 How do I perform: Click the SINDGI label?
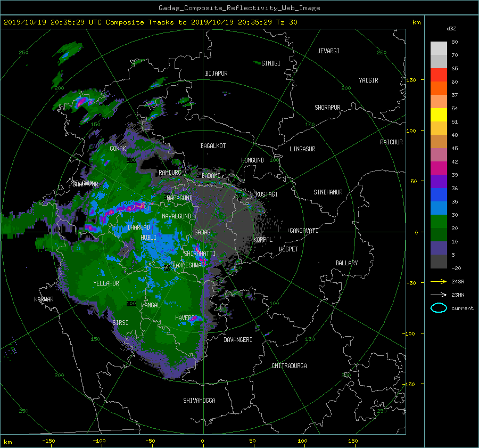point(271,63)
